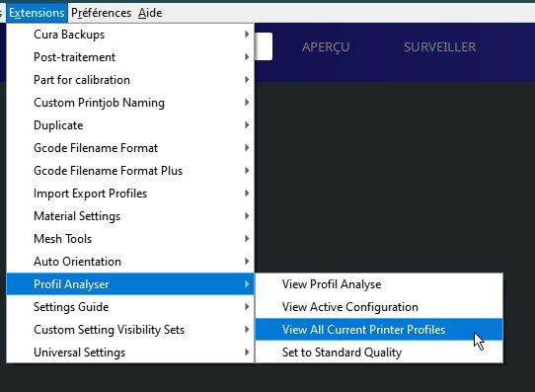Image resolution: width=535 pixels, height=392 pixels.
Task: Open the Cura Backups submenu
Action: pos(130,35)
